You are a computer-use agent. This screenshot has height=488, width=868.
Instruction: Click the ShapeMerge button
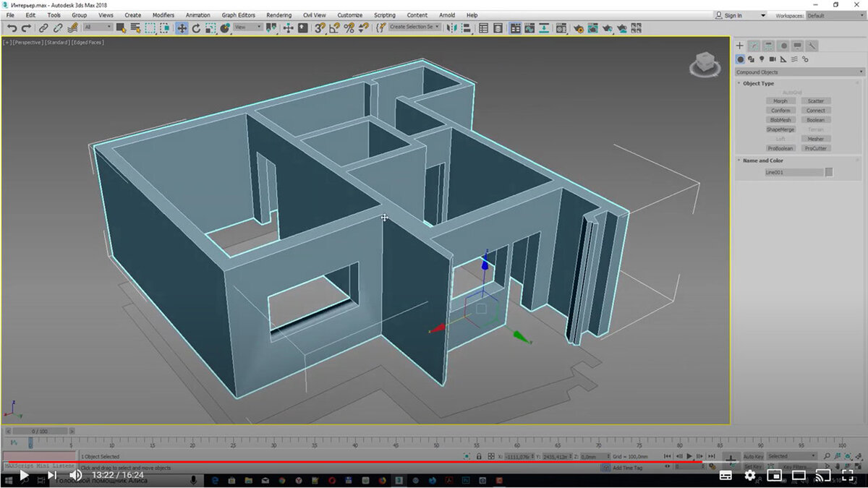(x=780, y=129)
